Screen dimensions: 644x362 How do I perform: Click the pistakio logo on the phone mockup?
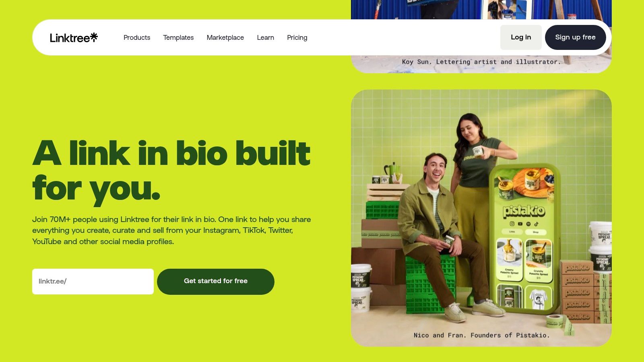pos(524,211)
